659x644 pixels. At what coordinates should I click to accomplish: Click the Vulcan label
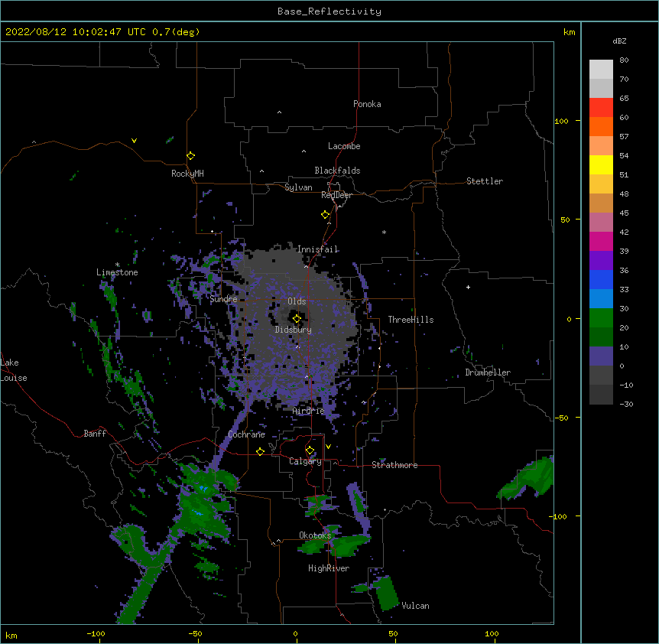(x=415, y=606)
